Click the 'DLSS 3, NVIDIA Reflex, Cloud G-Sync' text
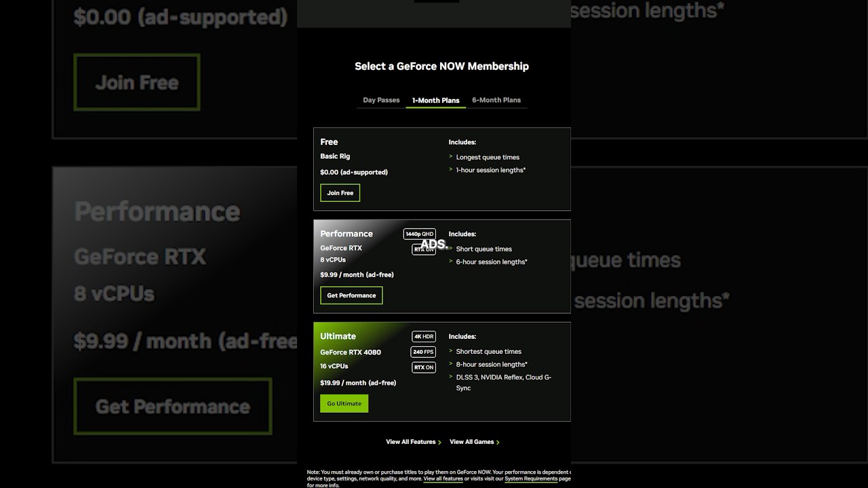This screenshot has height=488, width=868. point(503,383)
